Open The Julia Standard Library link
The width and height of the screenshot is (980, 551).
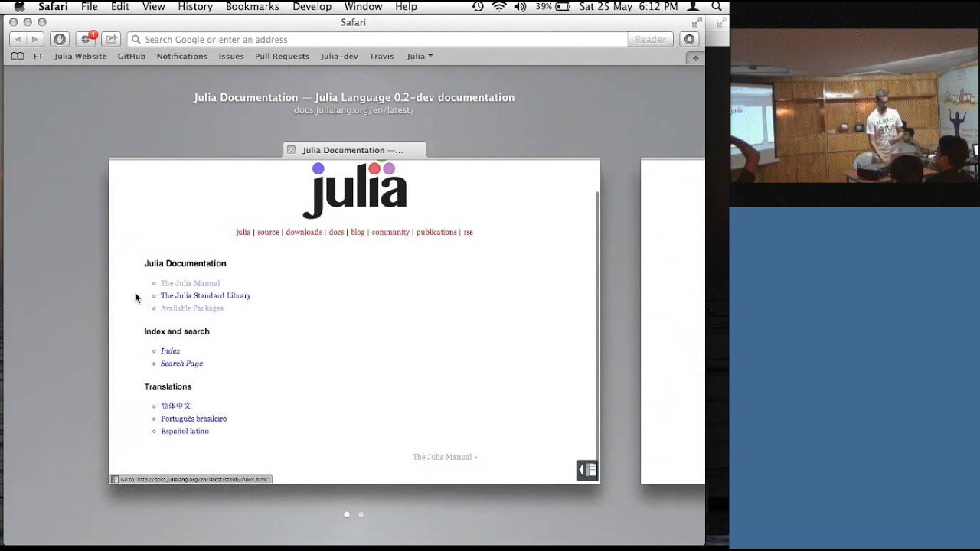tap(206, 295)
